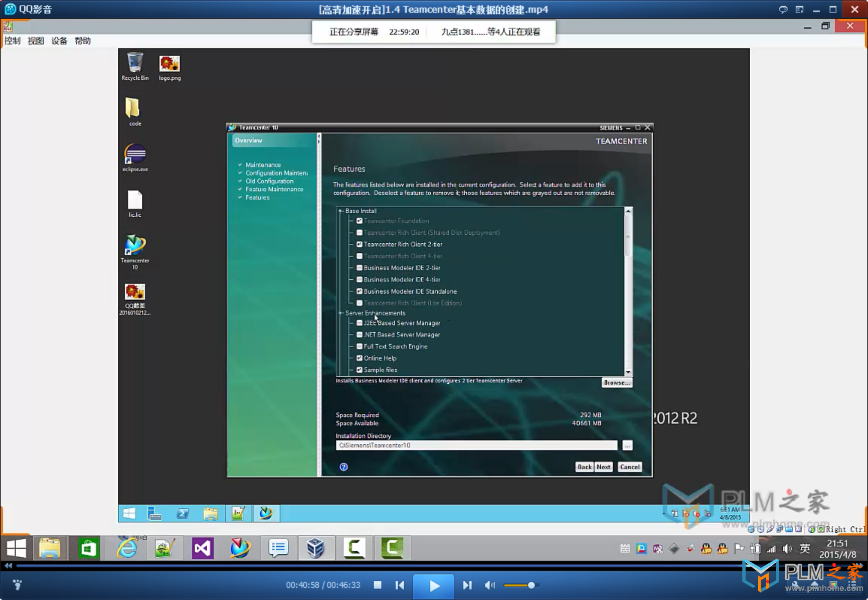Open the VirtualBox cube icon on the host taskbar
This screenshot has width=868, height=600.
click(x=316, y=548)
